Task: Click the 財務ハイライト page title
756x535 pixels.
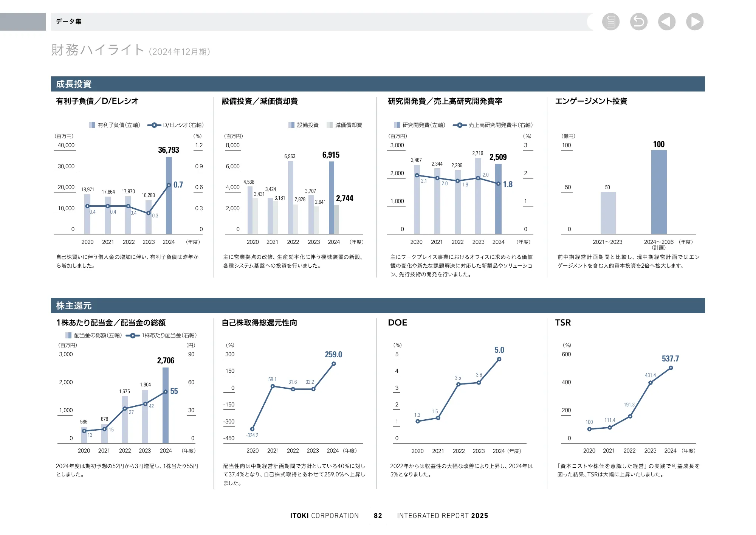Action: click(98, 50)
